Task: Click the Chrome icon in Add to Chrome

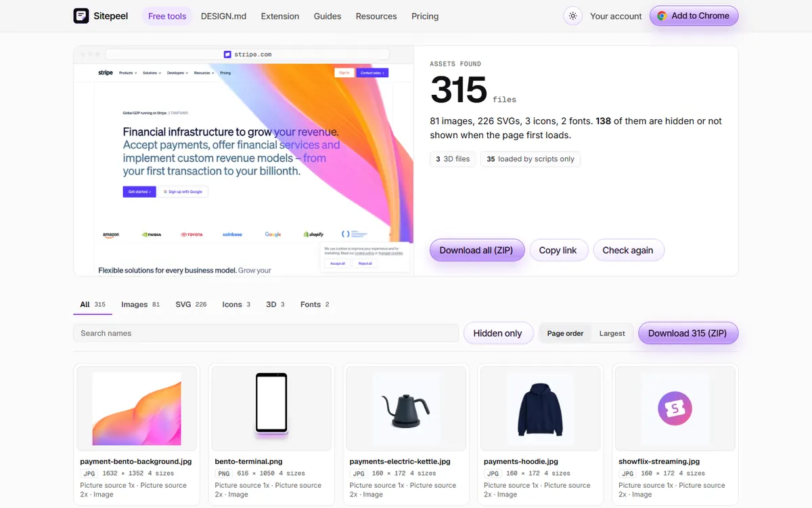Action: click(x=662, y=16)
